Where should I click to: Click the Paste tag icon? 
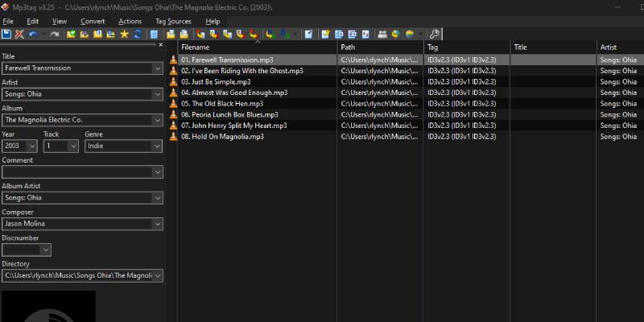[x=184, y=34]
